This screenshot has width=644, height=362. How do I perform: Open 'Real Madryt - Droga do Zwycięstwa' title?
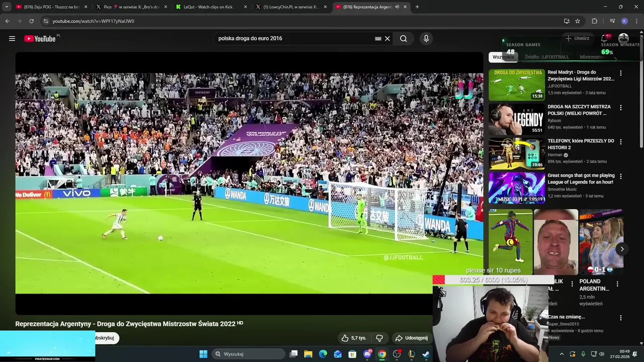[581, 75]
